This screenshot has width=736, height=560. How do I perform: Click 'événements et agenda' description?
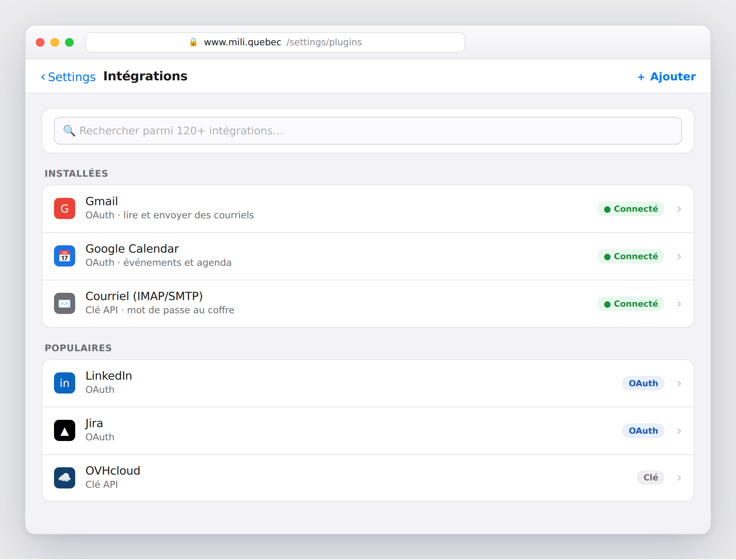pyautogui.click(x=177, y=262)
